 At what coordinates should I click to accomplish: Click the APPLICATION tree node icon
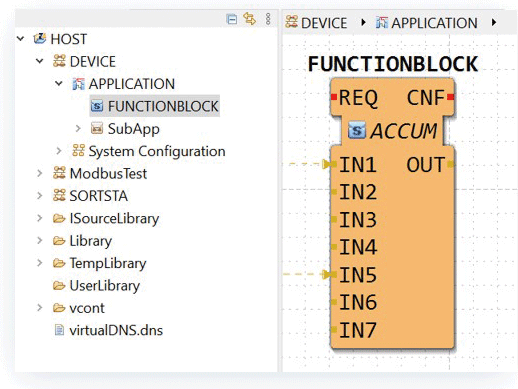coord(78,84)
